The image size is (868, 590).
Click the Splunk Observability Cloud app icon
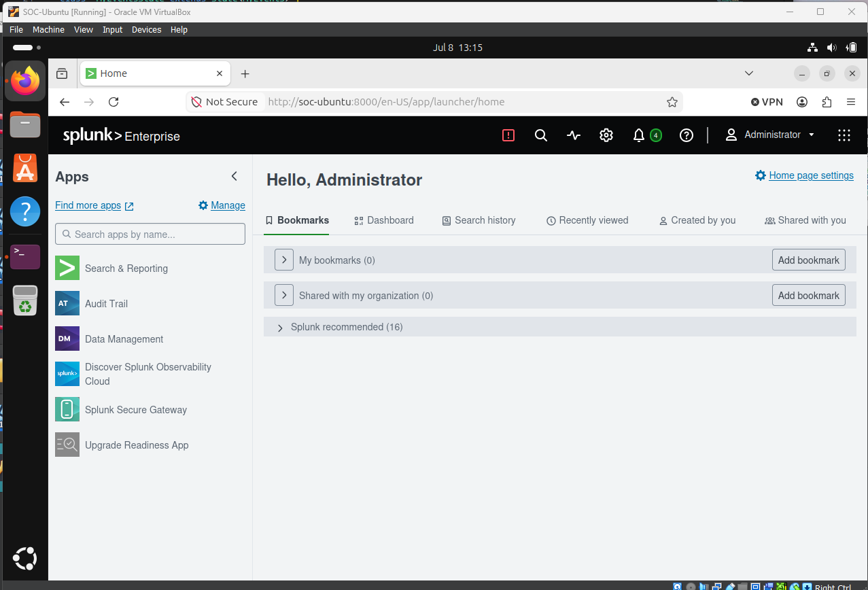click(67, 374)
